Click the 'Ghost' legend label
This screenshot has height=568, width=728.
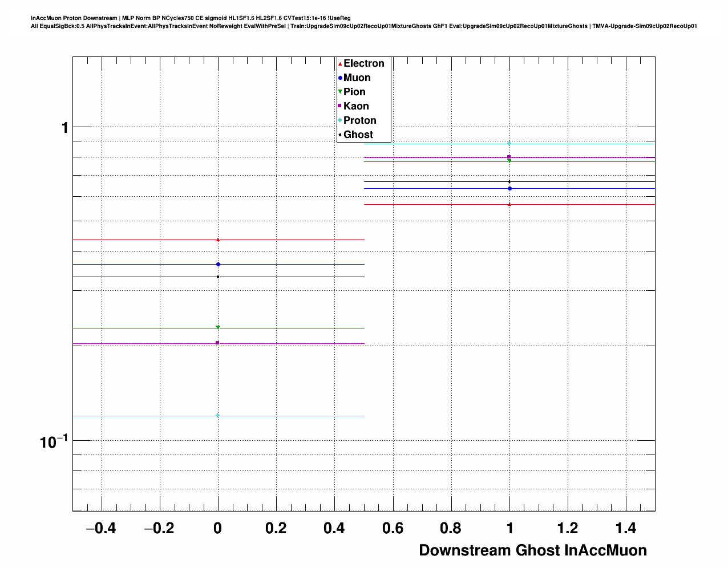coord(358,135)
